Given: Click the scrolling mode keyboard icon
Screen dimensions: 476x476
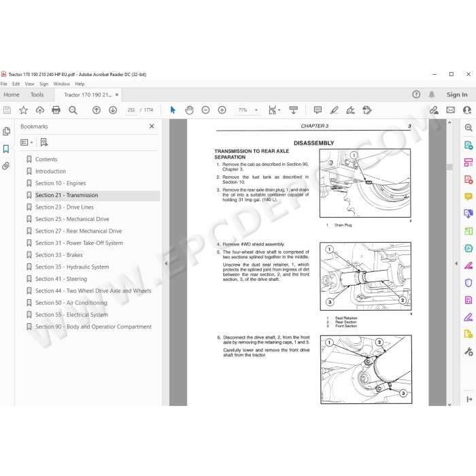Looking at the screenshot, I should pos(293,110).
